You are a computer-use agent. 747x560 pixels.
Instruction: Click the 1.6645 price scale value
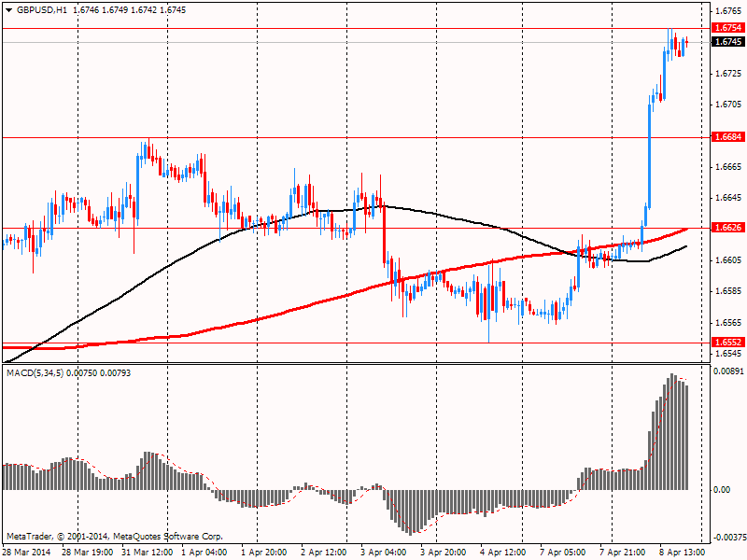pyautogui.click(x=728, y=198)
